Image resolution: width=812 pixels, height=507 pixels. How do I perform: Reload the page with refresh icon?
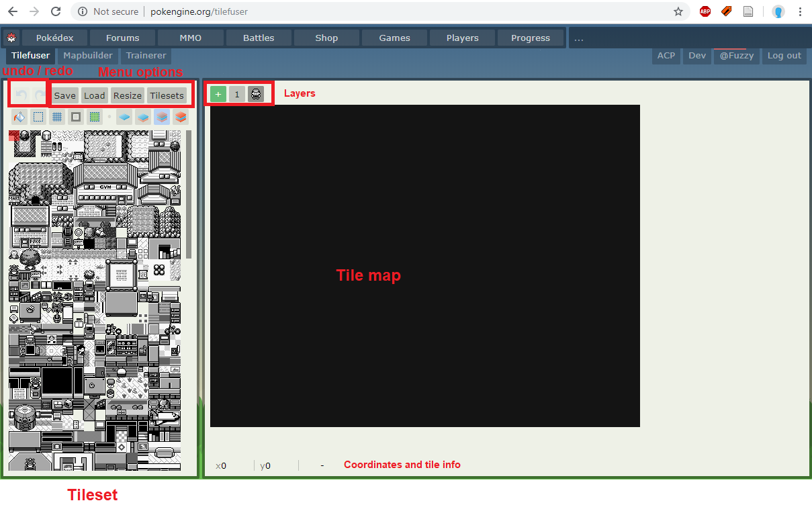click(x=56, y=11)
